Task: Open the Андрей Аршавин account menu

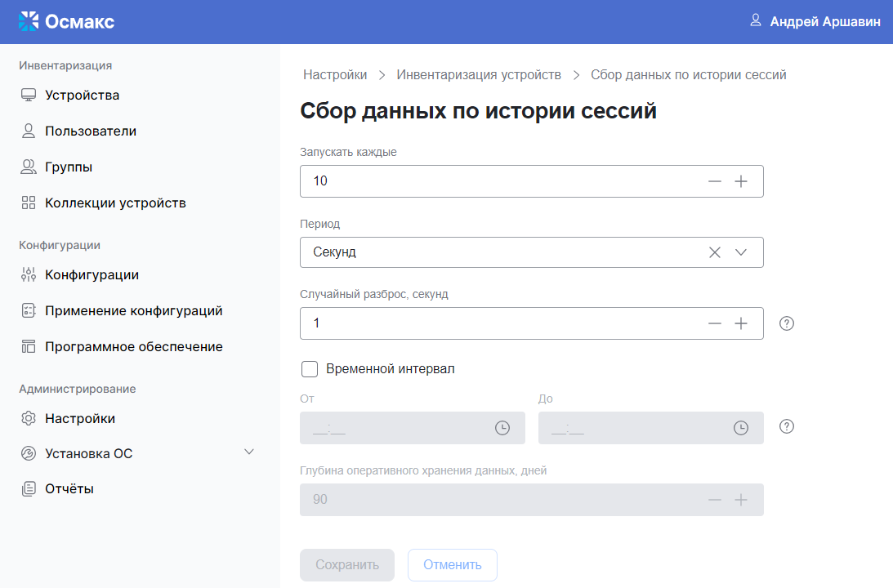Action: [825, 22]
